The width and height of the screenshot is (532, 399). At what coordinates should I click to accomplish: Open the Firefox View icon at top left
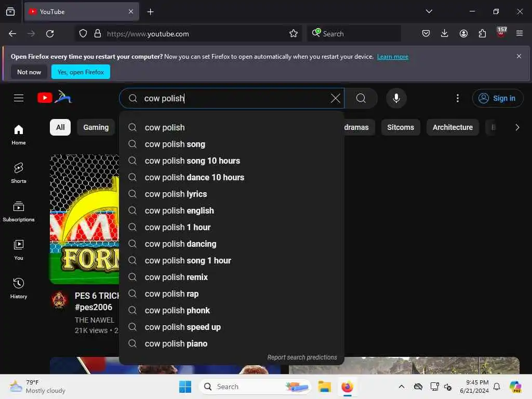click(x=10, y=11)
